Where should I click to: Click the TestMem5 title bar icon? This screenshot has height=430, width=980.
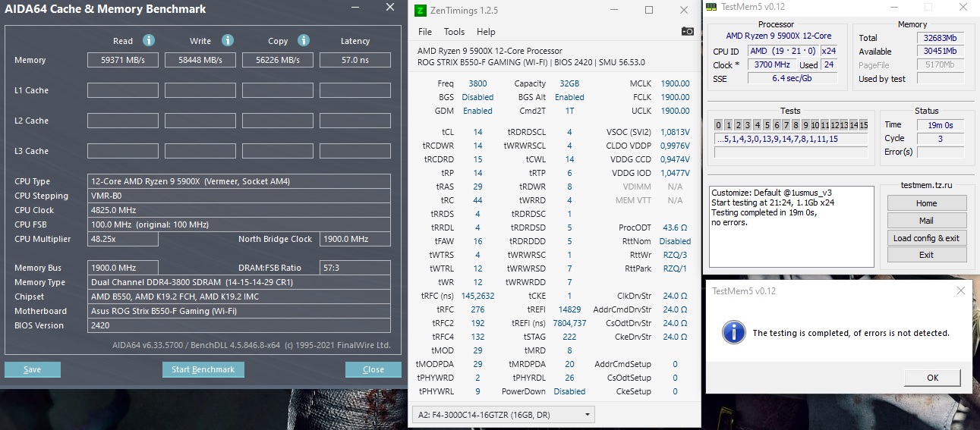711,7
